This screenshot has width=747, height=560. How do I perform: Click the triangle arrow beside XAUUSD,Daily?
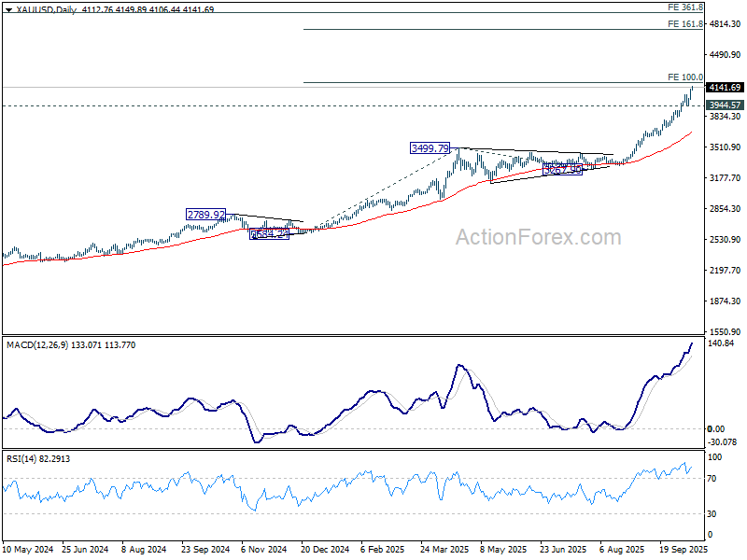tap(8, 9)
